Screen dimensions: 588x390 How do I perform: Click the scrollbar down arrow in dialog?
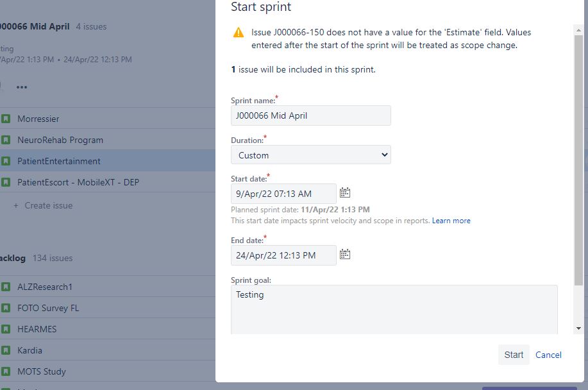[x=578, y=328]
